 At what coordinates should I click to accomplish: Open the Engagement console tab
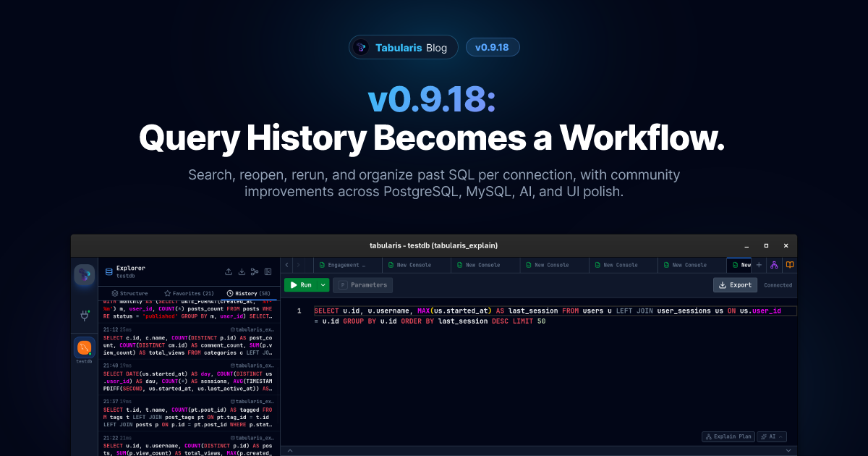coord(346,265)
